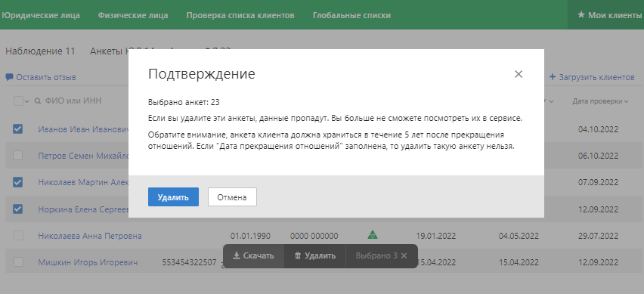This screenshot has height=294, width=644.
Task: Click 12.09.2022 in Норкина Елена row
Action: tap(598, 209)
